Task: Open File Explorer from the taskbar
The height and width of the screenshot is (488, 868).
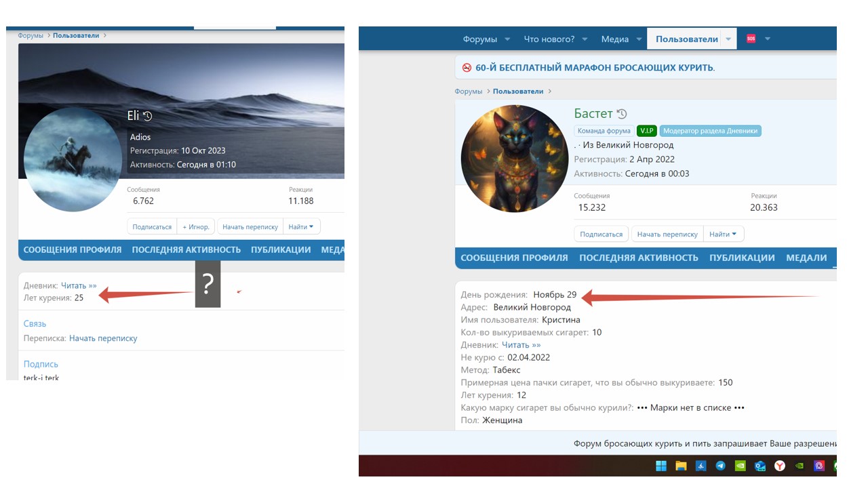Action: [x=681, y=466]
